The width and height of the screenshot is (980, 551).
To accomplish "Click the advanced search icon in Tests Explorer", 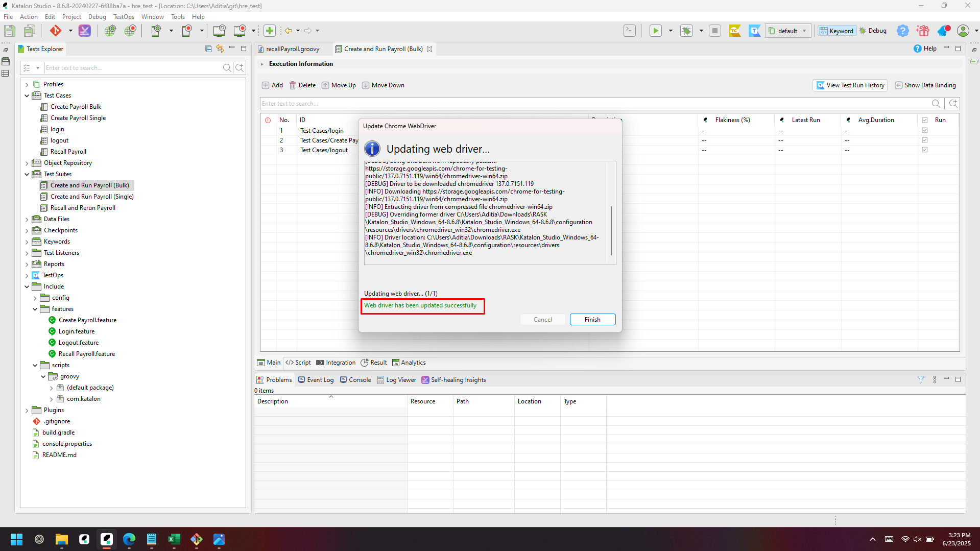I will tap(240, 67).
